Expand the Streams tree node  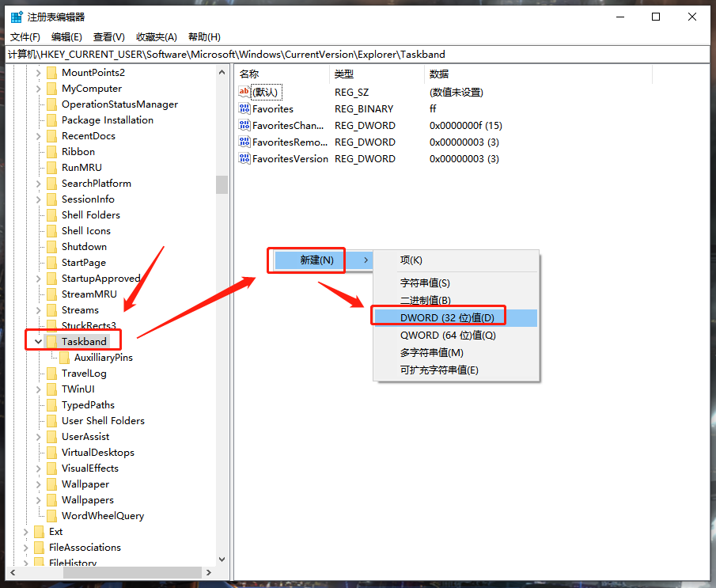click(38, 309)
